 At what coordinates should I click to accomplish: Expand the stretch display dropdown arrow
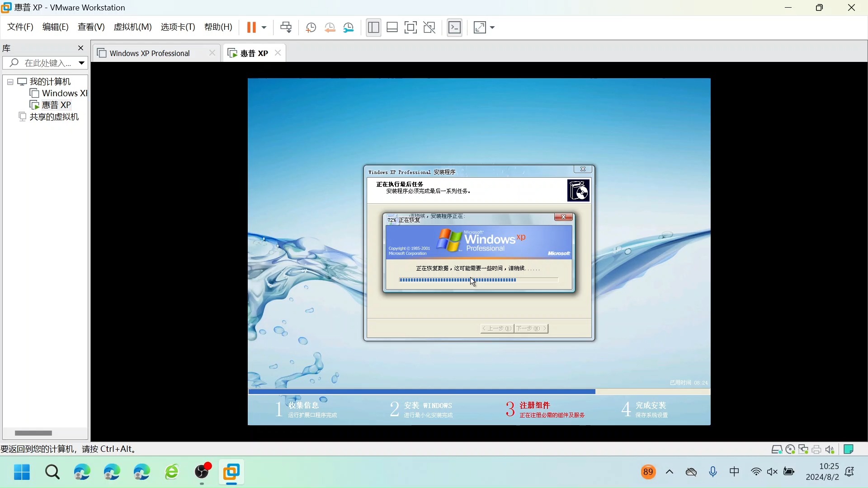tap(492, 28)
